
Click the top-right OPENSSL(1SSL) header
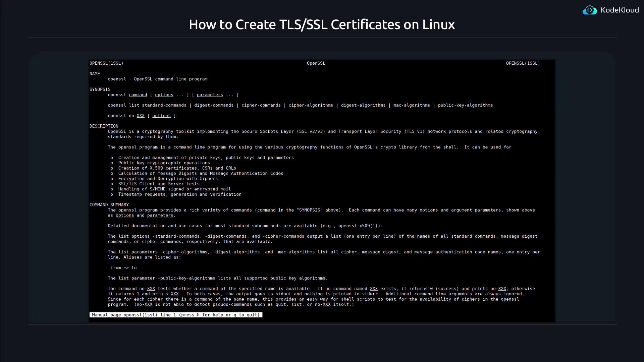pos(523,63)
